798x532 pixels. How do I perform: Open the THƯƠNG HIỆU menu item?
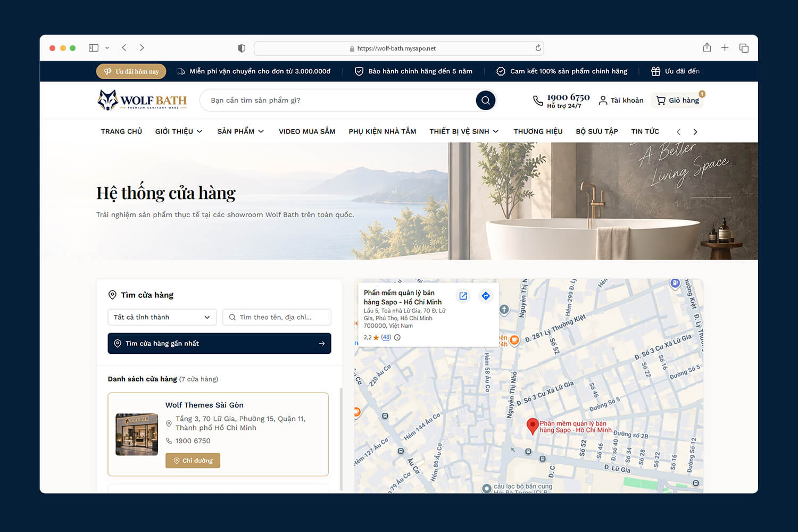click(538, 131)
